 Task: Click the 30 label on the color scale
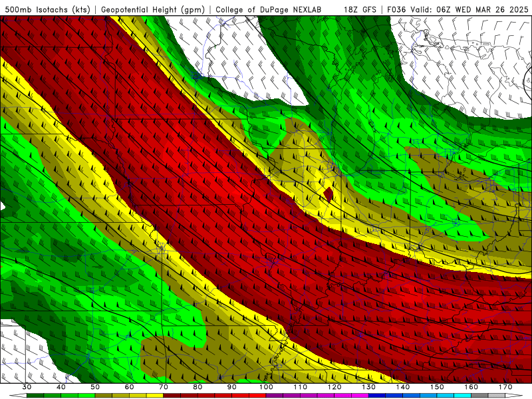(27, 387)
